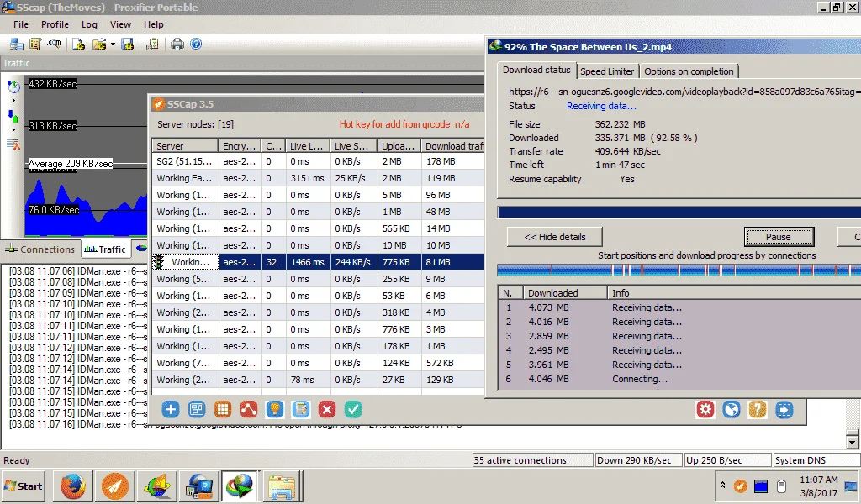The height and width of the screenshot is (504, 861).
Task: Switch to the Traffic tab
Action: [105, 249]
